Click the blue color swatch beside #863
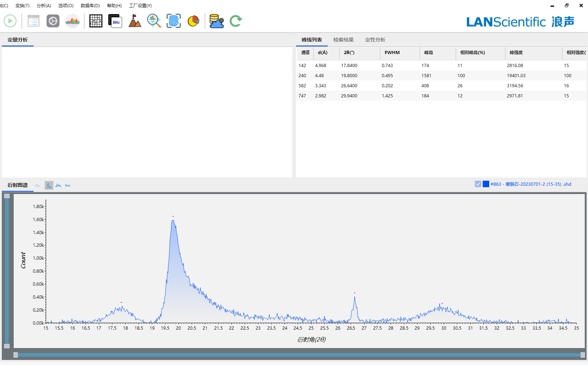 pos(486,184)
